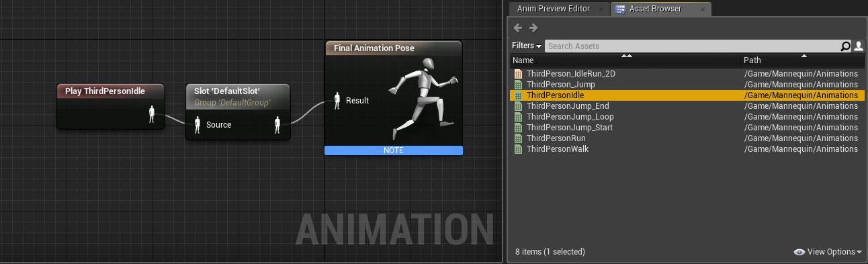
Task: Click the '8 items (1 selected)' status text
Action: [550, 252]
